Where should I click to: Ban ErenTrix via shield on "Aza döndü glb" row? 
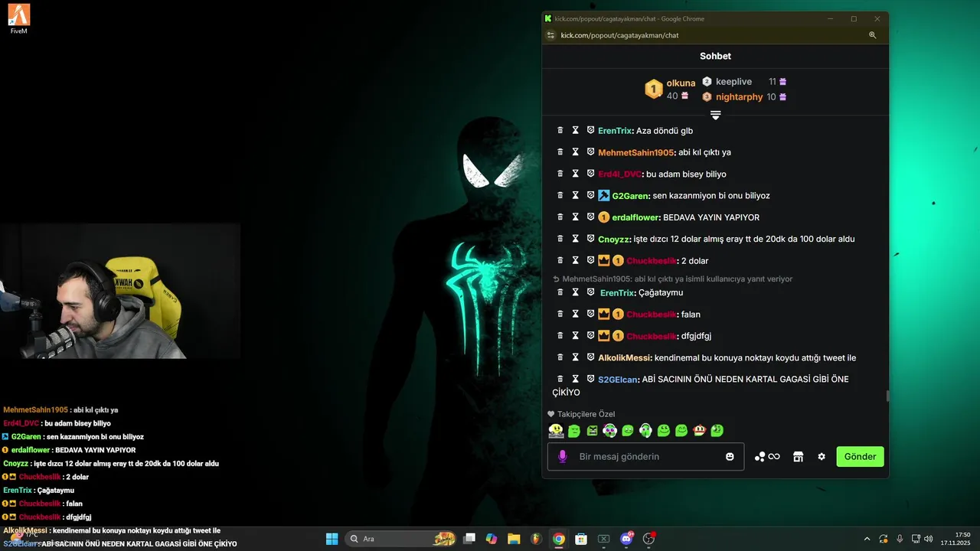(590, 130)
